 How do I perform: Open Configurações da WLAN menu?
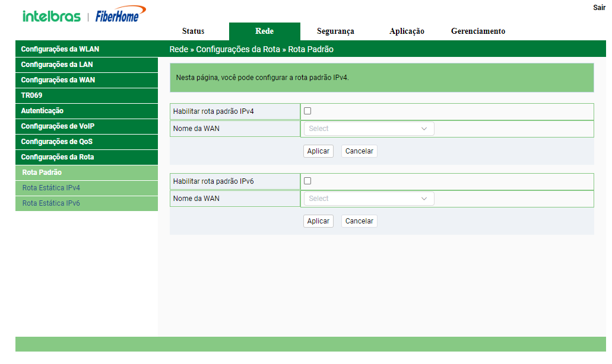coord(87,49)
